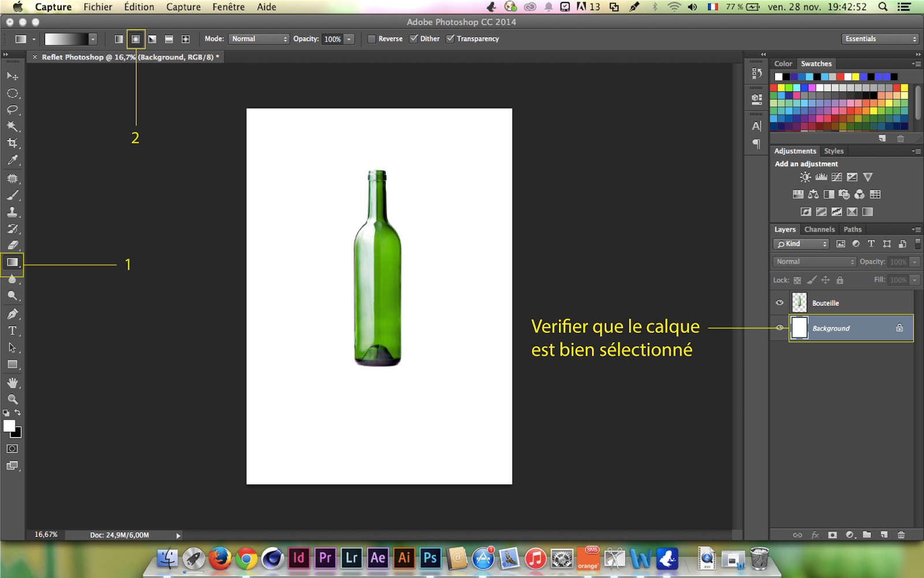Image resolution: width=924 pixels, height=578 pixels.
Task: Select the Clone Stamp tool
Action: pyautogui.click(x=12, y=212)
